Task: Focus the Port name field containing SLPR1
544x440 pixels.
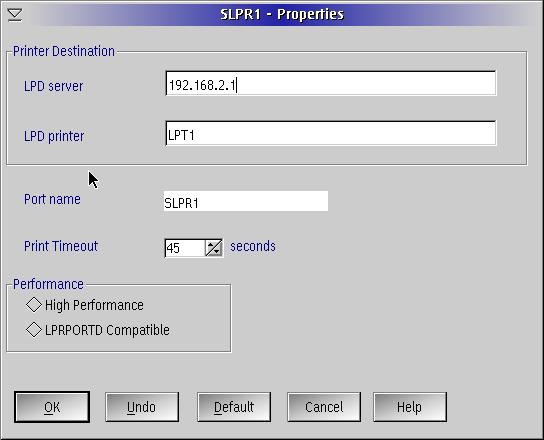Action: [246, 201]
